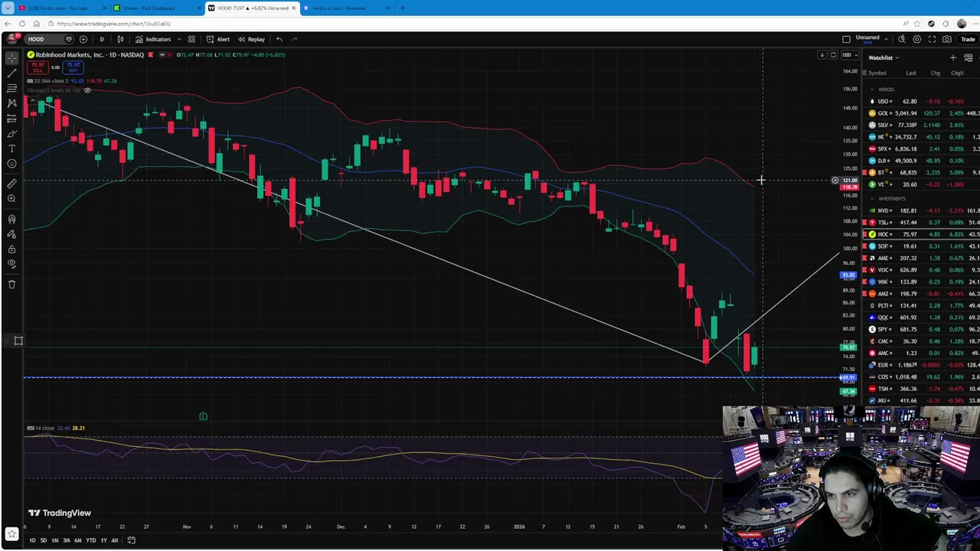The height and width of the screenshot is (551, 980).
Task: Select the text annotation tool
Action: tap(11, 148)
